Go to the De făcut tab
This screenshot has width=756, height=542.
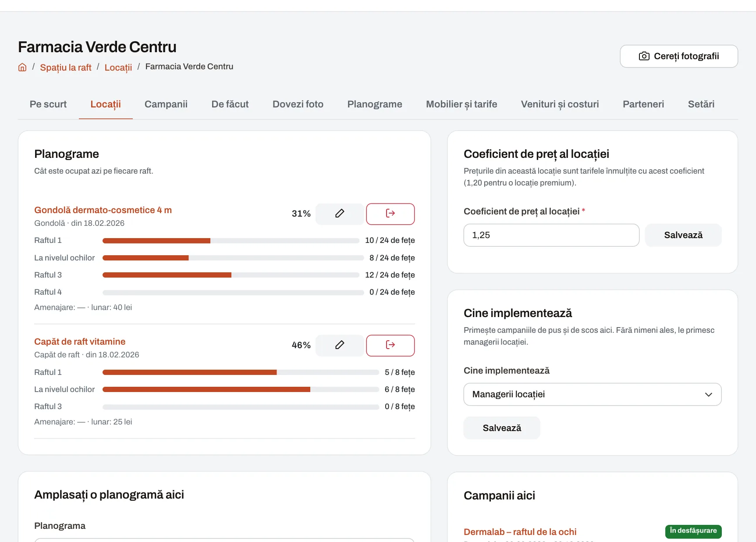[x=230, y=104]
